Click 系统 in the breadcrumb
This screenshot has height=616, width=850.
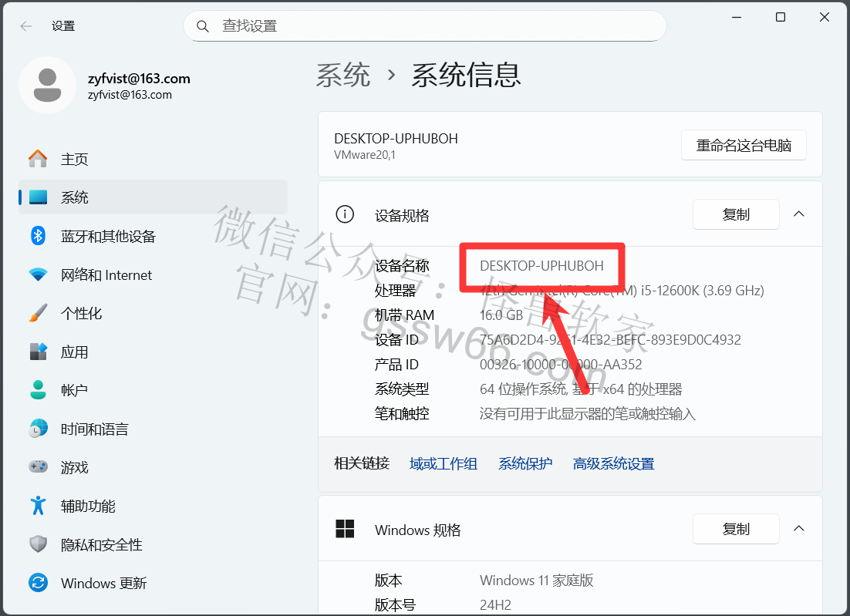[x=343, y=75]
